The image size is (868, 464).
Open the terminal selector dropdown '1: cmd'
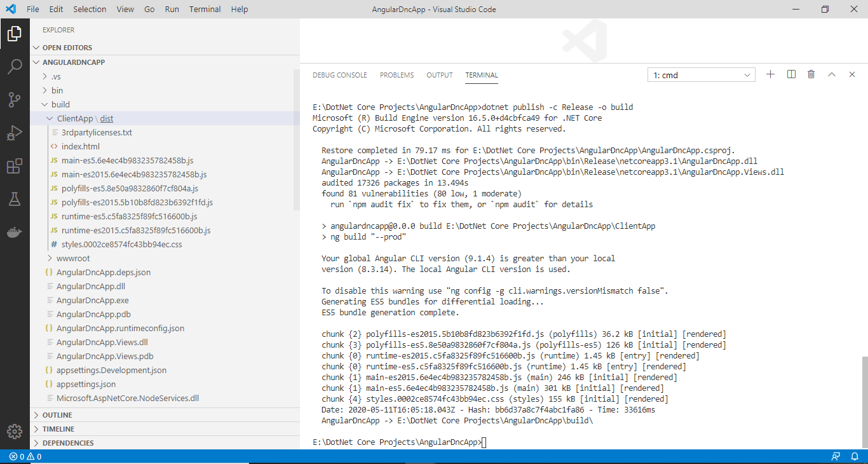tap(701, 75)
